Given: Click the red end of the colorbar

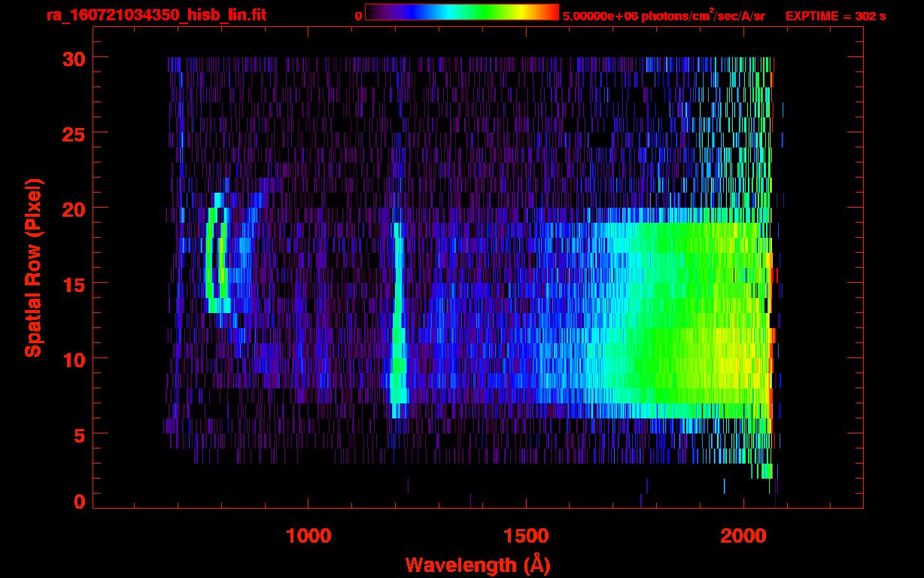Looking at the screenshot, I should (x=553, y=12).
